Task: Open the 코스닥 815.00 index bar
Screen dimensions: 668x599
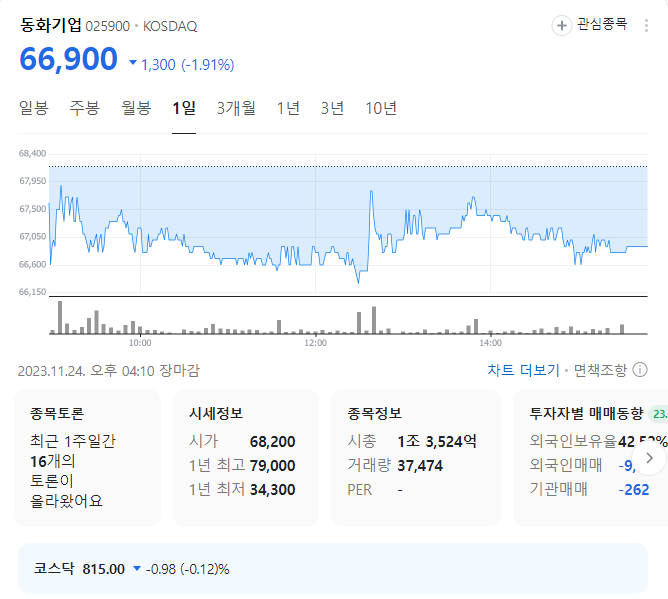Action: point(333,568)
